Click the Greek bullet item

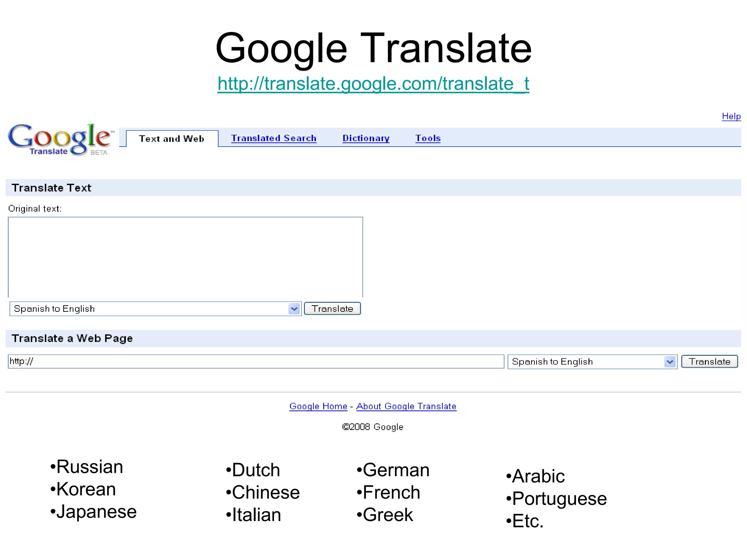click(x=385, y=515)
